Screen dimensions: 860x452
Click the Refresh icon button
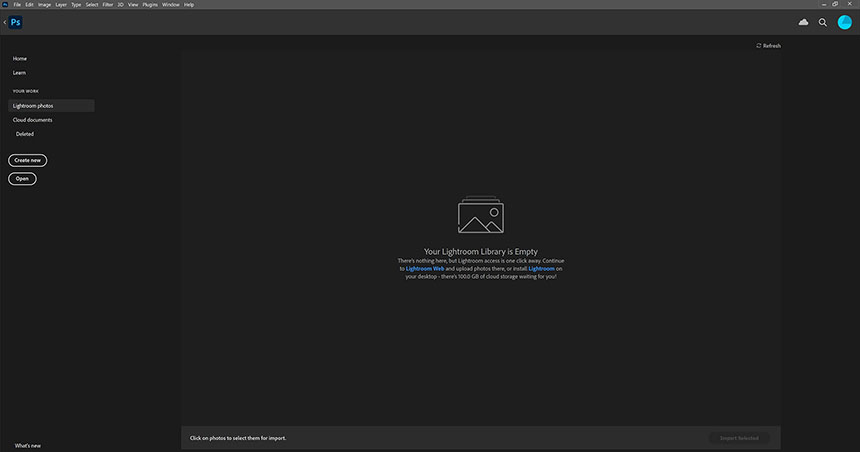click(768, 46)
